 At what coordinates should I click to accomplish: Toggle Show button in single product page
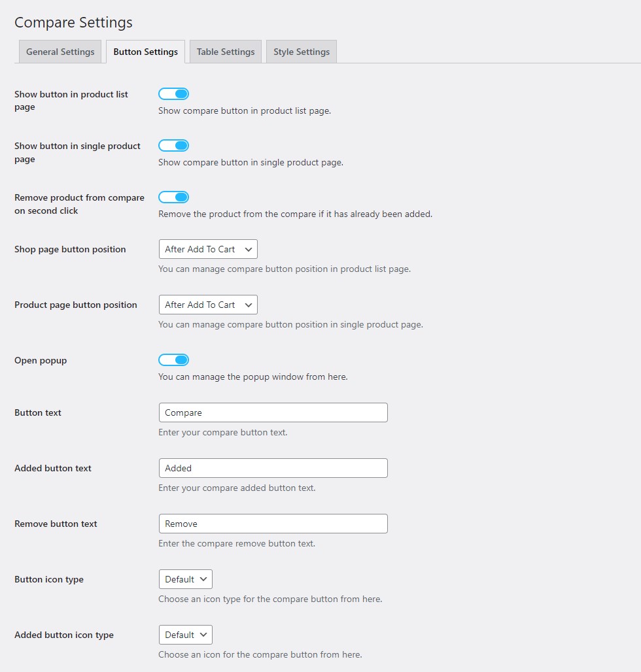coord(173,146)
